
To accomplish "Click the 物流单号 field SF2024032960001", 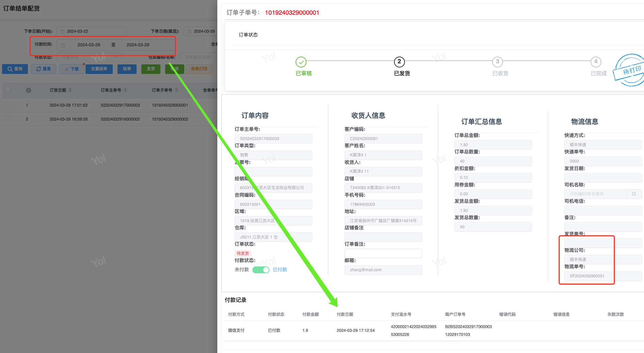I will point(603,276).
